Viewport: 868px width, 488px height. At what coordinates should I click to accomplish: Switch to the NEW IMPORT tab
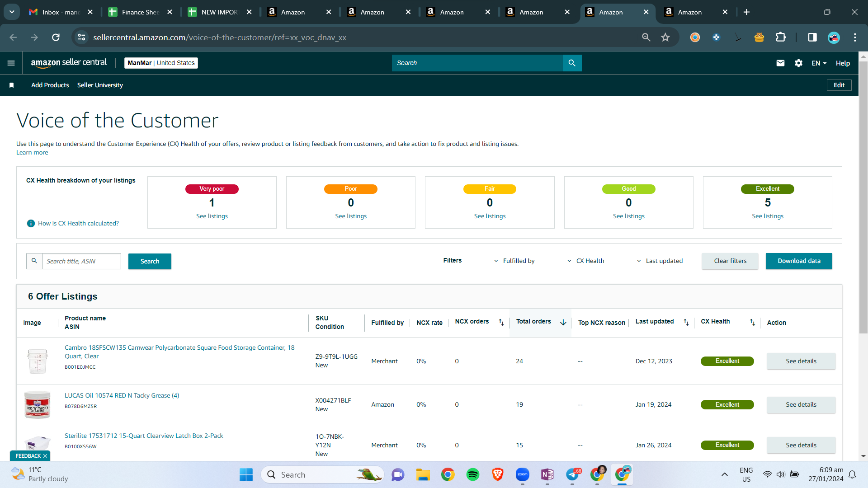(x=220, y=12)
